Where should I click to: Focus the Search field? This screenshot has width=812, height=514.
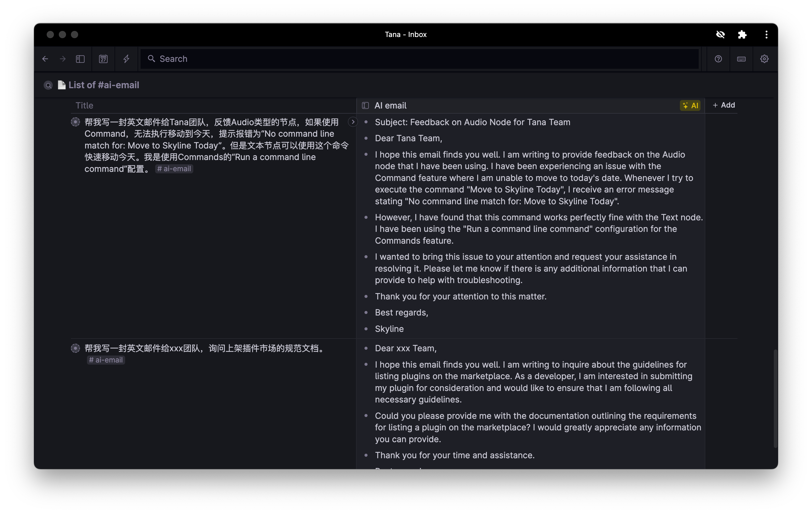420,59
